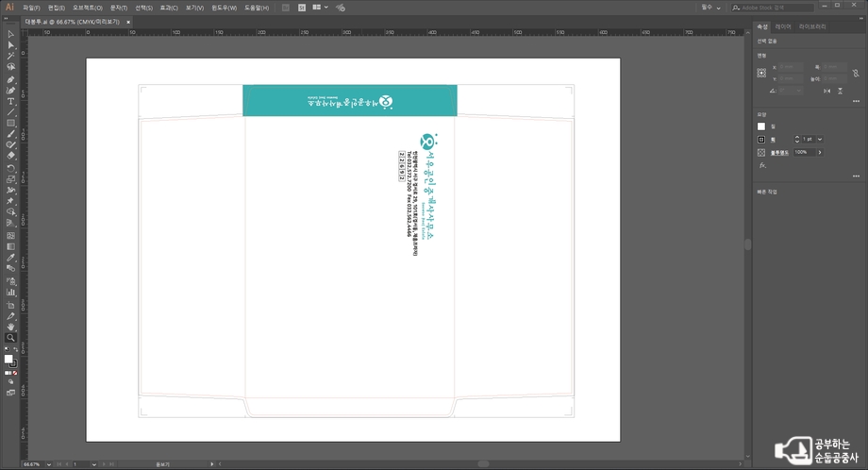Image resolution: width=868 pixels, height=470 pixels.
Task: Select the Puppet Warp pin tool
Action: point(10,201)
